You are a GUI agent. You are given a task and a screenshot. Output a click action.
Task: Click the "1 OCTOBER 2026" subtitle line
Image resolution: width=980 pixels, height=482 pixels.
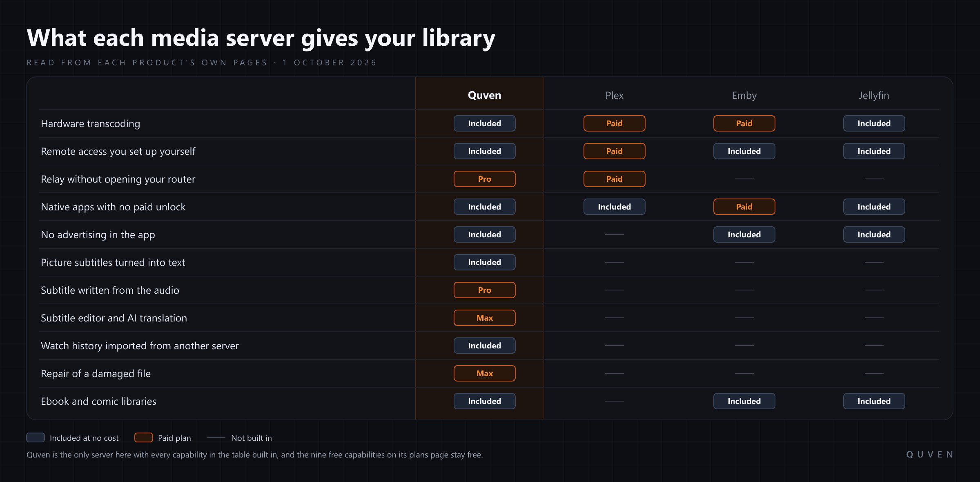click(x=330, y=62)
